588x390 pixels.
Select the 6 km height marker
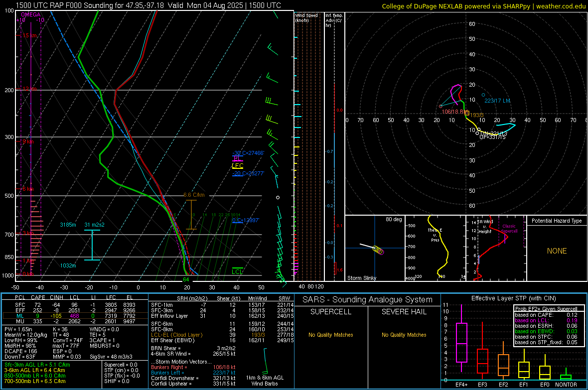[x=28, y=189]
